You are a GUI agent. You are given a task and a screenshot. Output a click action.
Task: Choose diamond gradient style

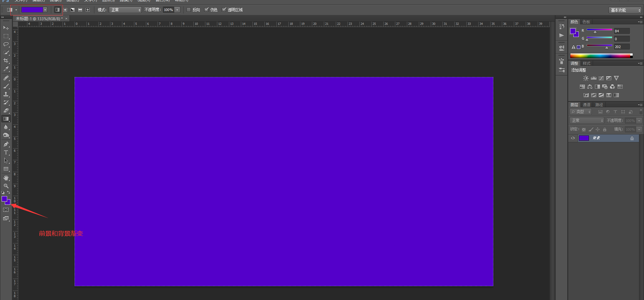(x=88, y=10)
